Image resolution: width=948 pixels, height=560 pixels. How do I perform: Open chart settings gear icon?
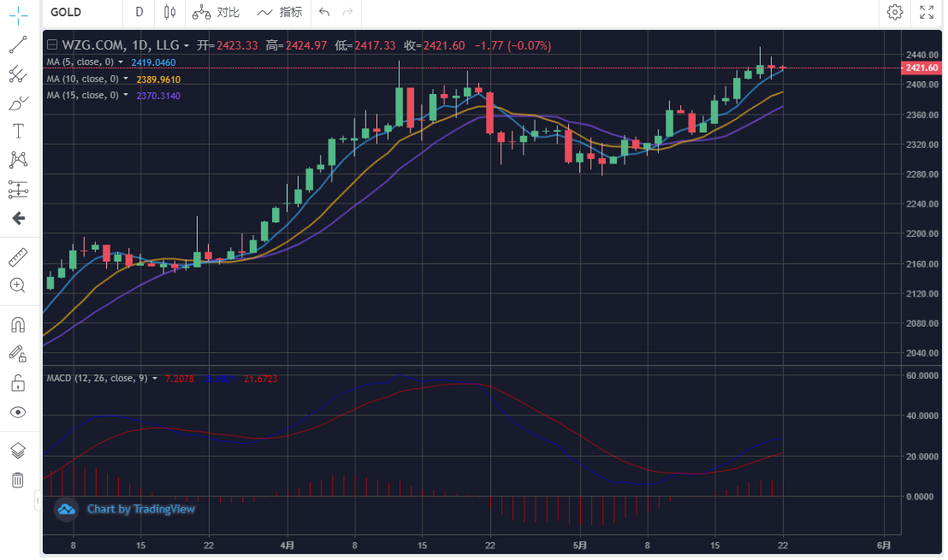click(x=895, y=12)
